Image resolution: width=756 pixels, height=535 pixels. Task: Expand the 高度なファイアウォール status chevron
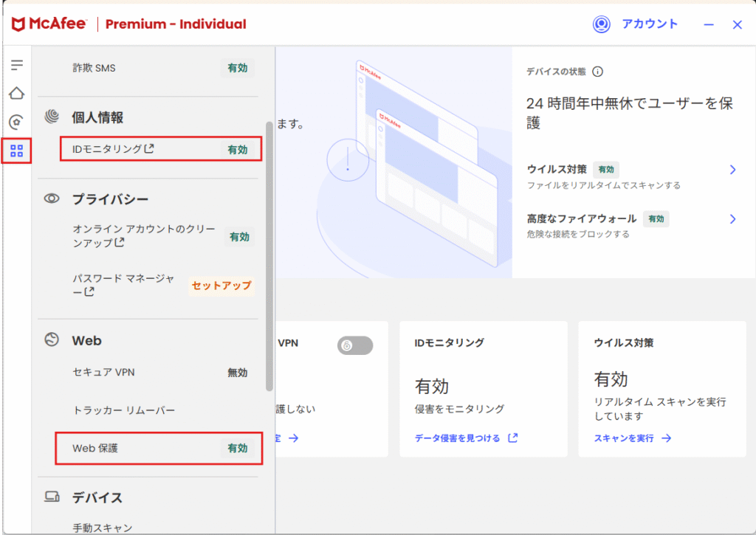tap(733, 219)
